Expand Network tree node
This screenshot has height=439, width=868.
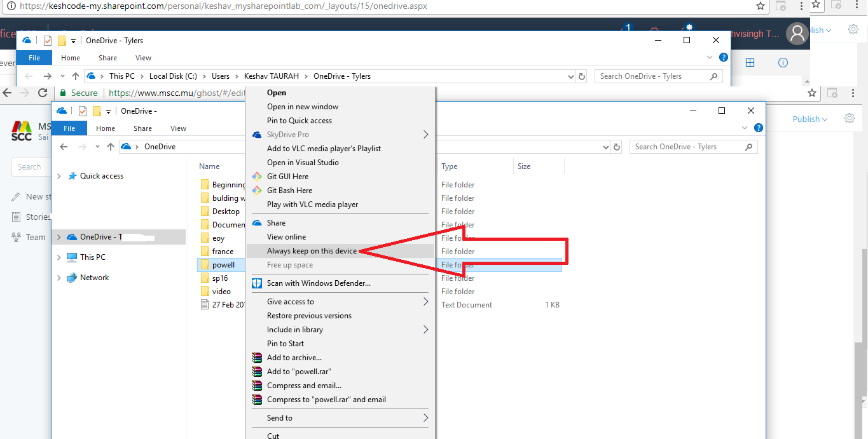click(x=59, y=278)
